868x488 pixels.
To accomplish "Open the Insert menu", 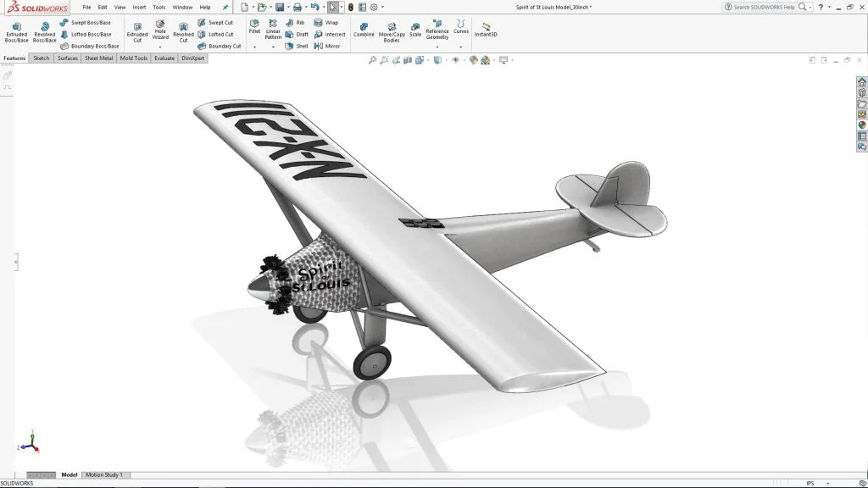I will [139, 7].
